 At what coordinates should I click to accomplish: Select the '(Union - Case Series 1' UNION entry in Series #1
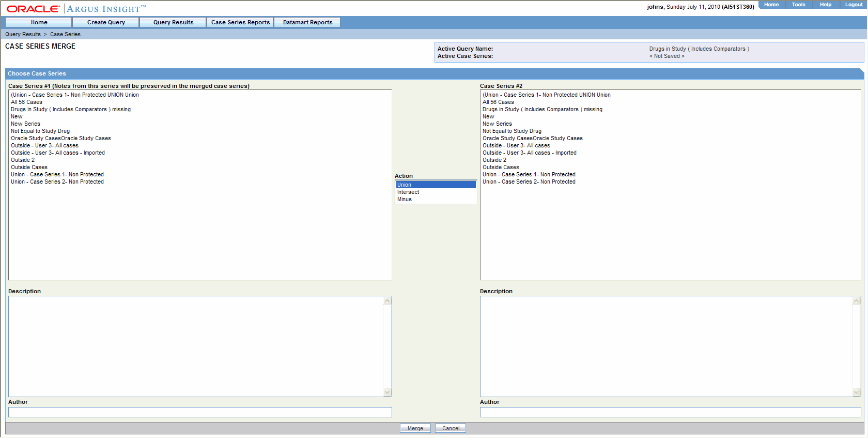click(199, 95)
